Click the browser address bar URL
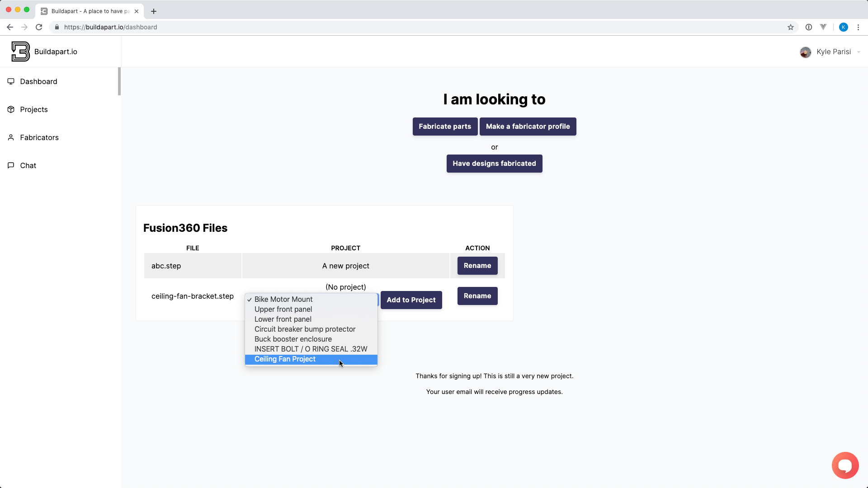868x488 pixels. (x=110, y=27)
